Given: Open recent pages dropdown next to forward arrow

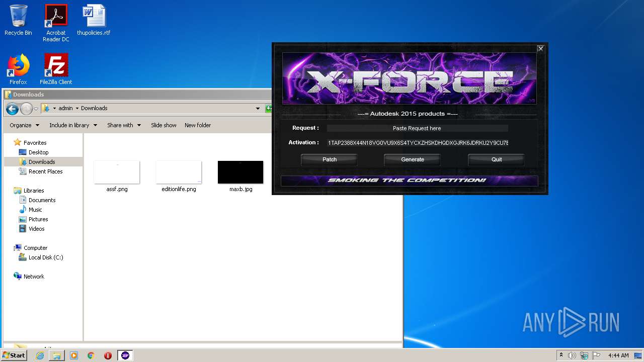Looking at the screenshot, I should click(36, 109).
